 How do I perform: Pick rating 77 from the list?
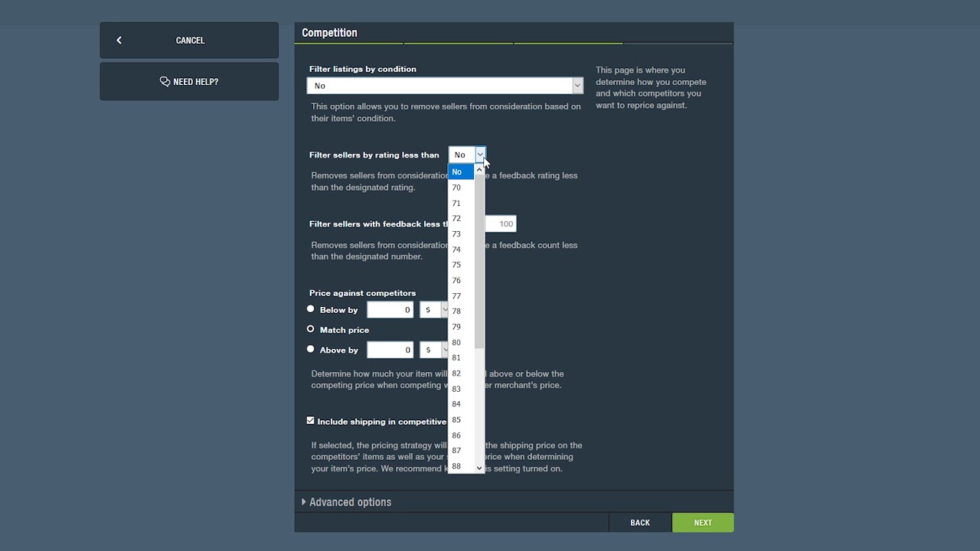coord(462,296)
